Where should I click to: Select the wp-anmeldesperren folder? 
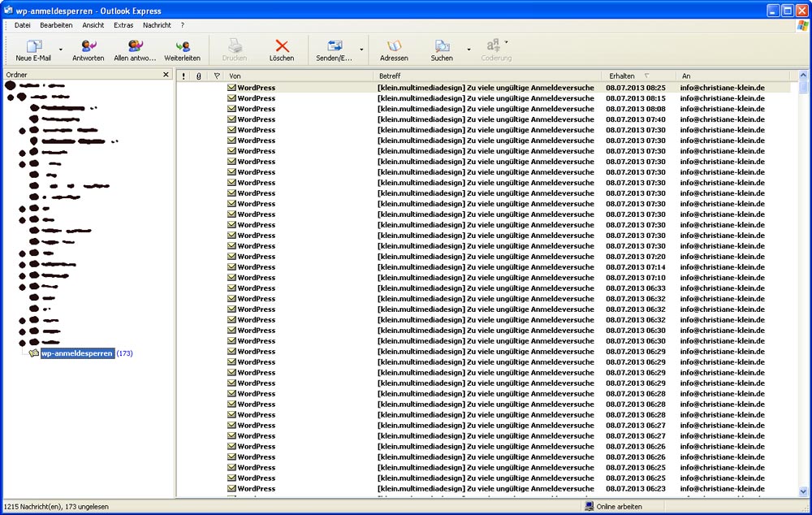coord(77,353)
